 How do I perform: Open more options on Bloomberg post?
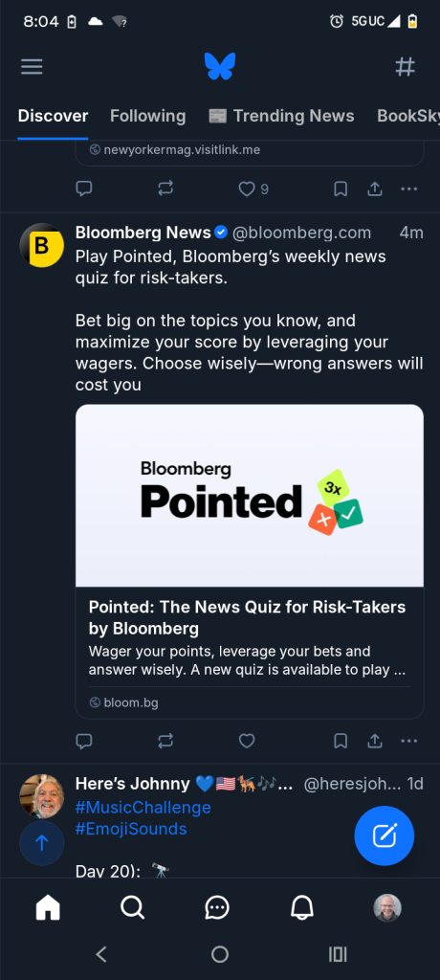(408, 741)
